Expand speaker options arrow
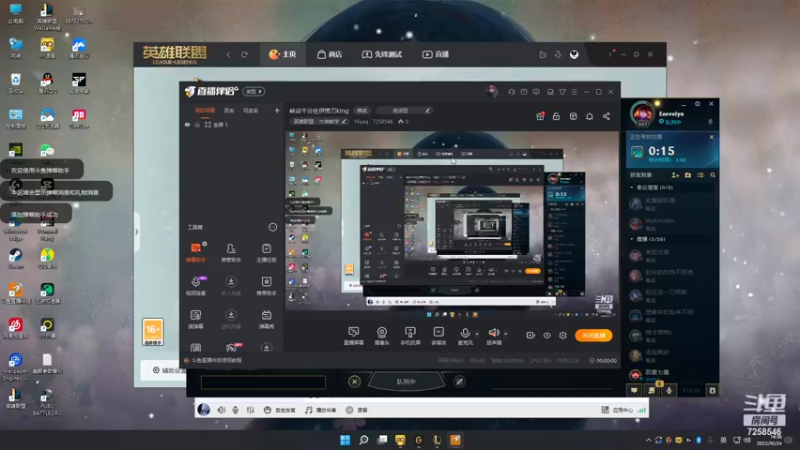Screen dimensions: 800x450 click(506, 334)
